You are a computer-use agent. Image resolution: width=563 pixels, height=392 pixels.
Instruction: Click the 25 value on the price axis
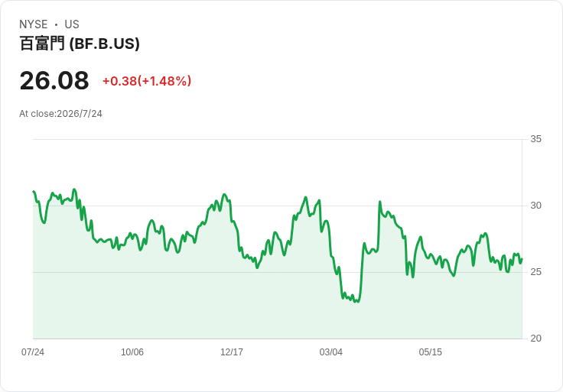(535, 272)
